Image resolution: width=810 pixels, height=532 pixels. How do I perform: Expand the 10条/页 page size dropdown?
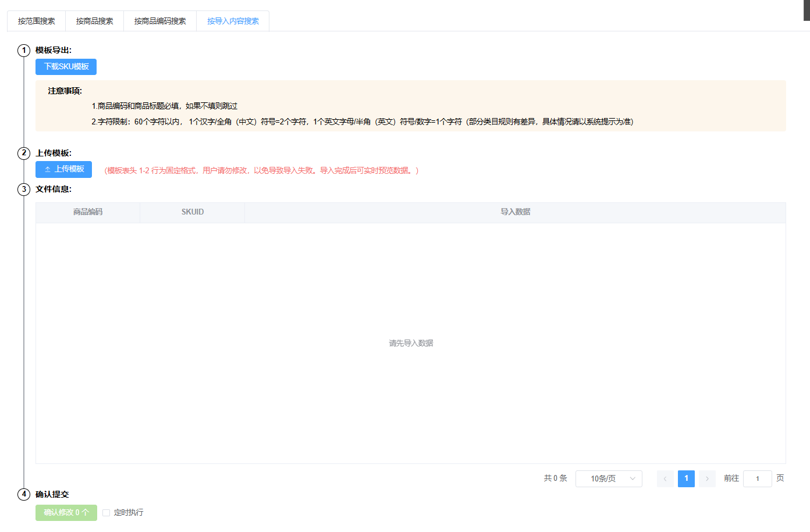click(609, 479)
